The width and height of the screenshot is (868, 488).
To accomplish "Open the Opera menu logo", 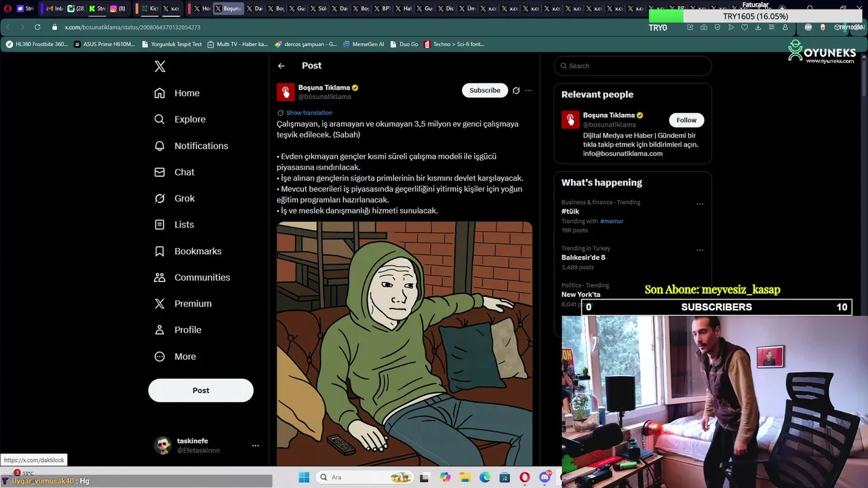I will [7, 9].
